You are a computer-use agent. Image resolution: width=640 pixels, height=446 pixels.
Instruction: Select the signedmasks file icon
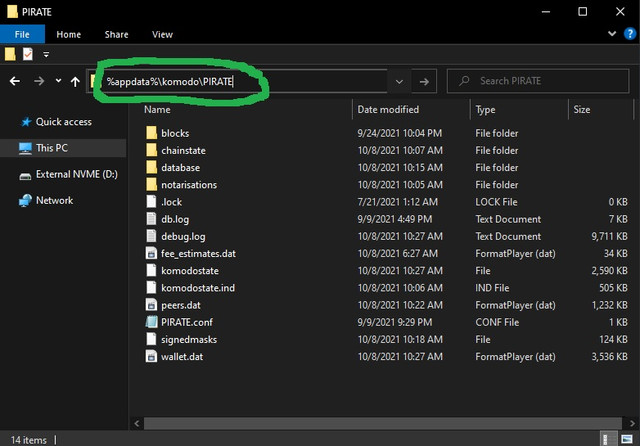pyautogui.click(x=151, y=339)
